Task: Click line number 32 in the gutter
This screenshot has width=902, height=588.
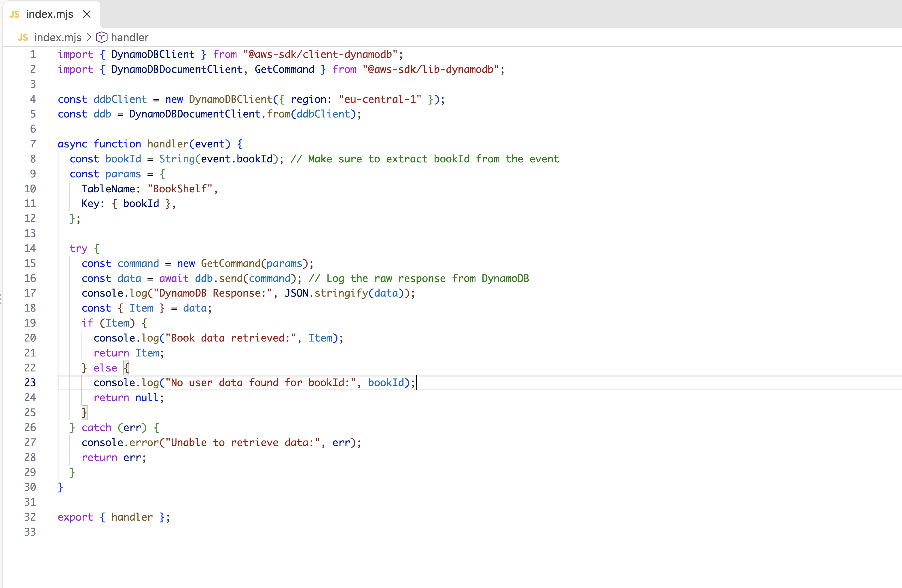Action: [x=30, y=517]
